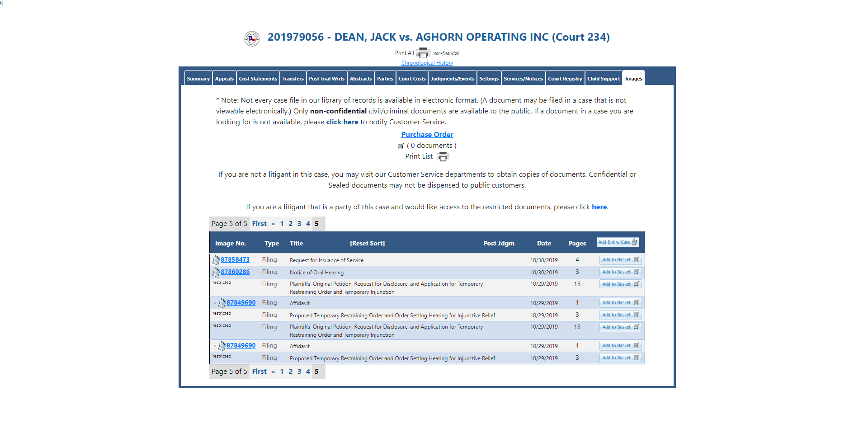Click the 'click here' Customer Service link
This screenshot has width=868, height=438.
click(x=342, y=122)
